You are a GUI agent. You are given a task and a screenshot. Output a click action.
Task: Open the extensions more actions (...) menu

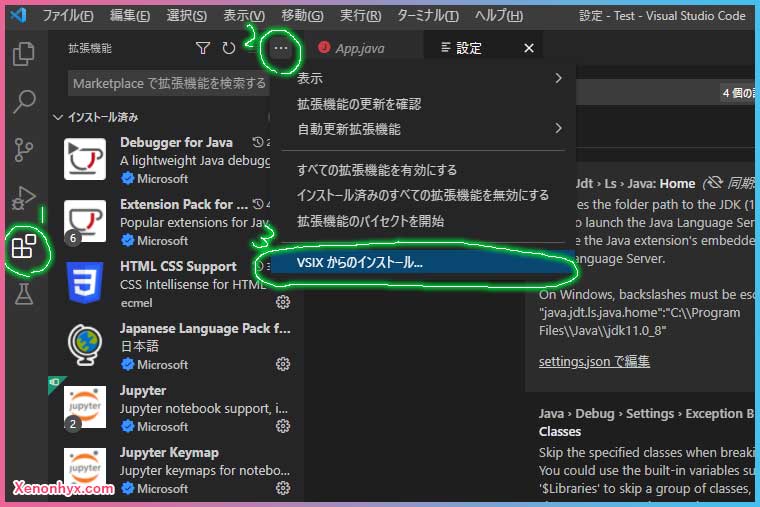coord(281,48)
